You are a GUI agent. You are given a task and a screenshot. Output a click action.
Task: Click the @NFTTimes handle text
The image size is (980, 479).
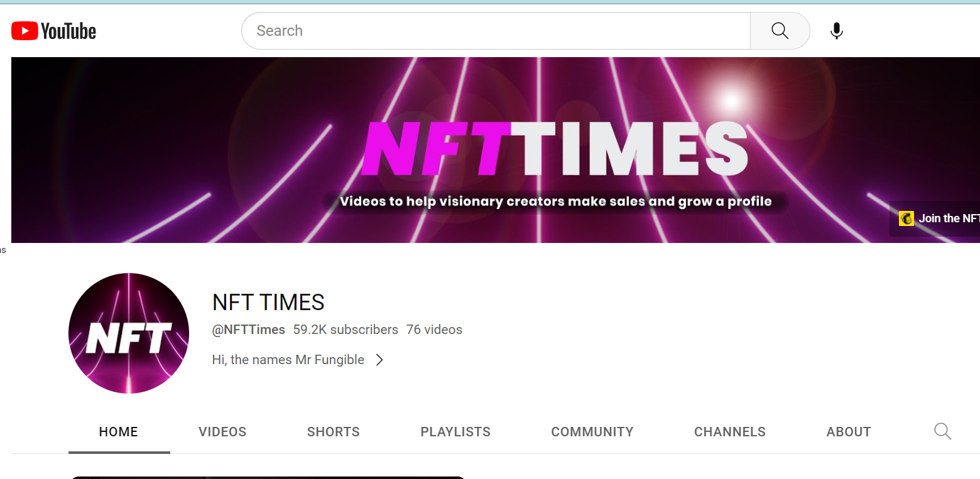249,330
